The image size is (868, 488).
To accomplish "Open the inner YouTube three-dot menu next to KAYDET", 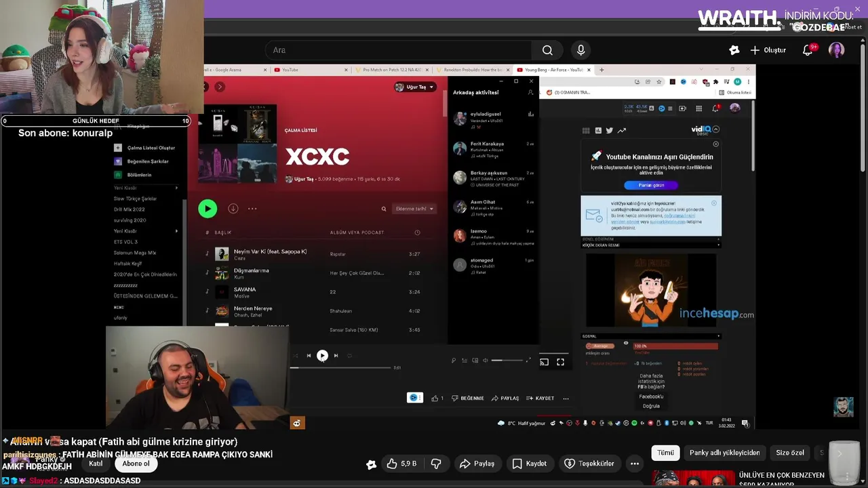I will click(566, 398).
